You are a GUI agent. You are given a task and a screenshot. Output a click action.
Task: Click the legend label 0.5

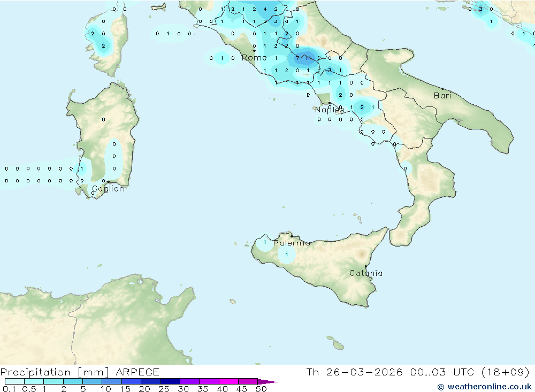tap(29, 389)
